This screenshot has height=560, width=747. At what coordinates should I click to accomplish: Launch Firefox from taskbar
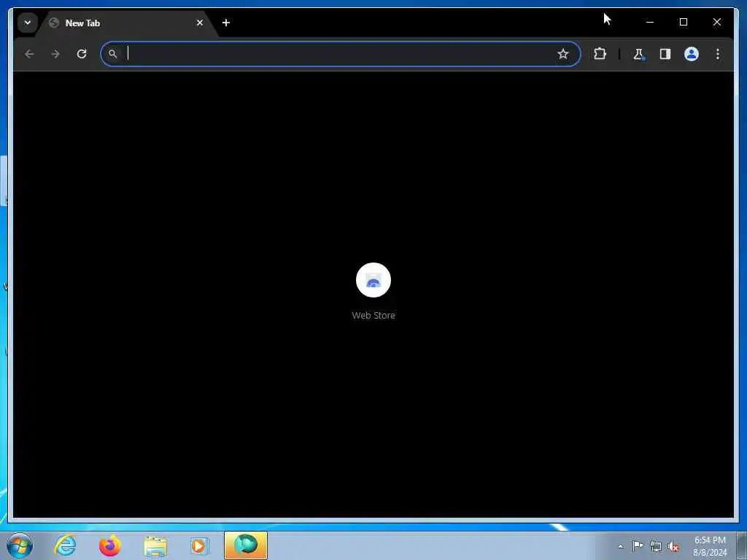click(x=109, y=545)
